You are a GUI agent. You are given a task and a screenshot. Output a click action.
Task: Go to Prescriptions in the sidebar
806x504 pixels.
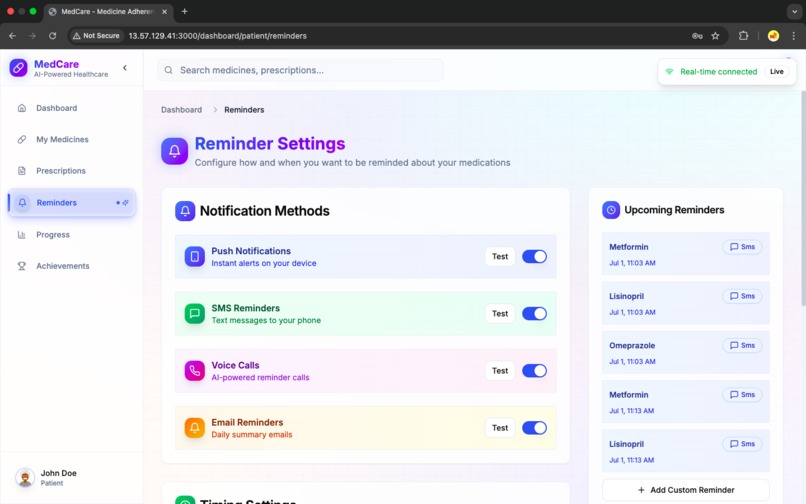click(x=71, y=171)
